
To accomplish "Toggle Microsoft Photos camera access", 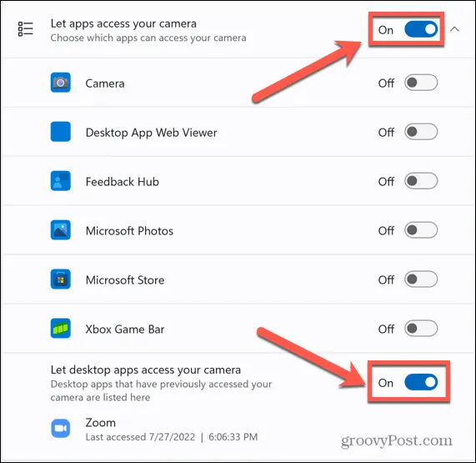I will 421,230.
